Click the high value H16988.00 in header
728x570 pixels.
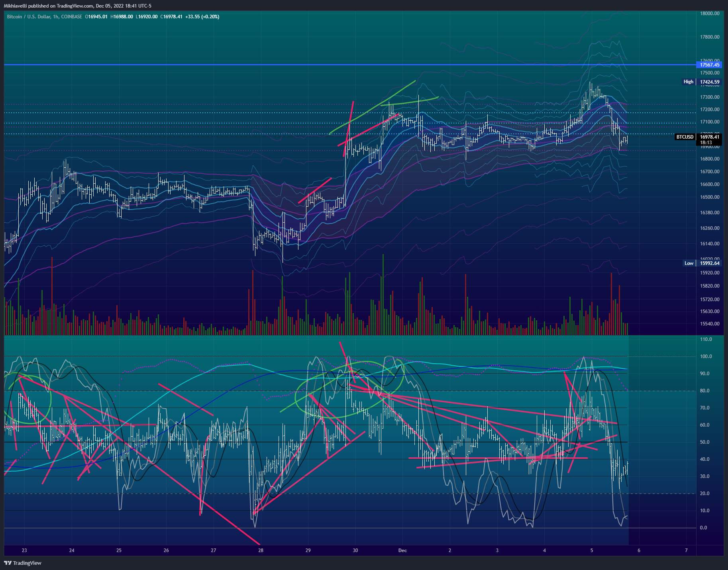coord(122,17)
